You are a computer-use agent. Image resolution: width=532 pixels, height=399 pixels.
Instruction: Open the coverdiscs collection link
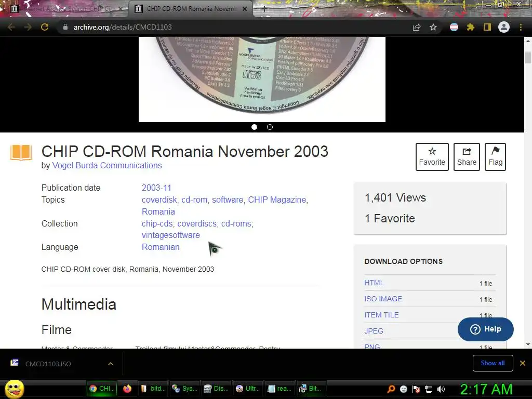point(197,223)
